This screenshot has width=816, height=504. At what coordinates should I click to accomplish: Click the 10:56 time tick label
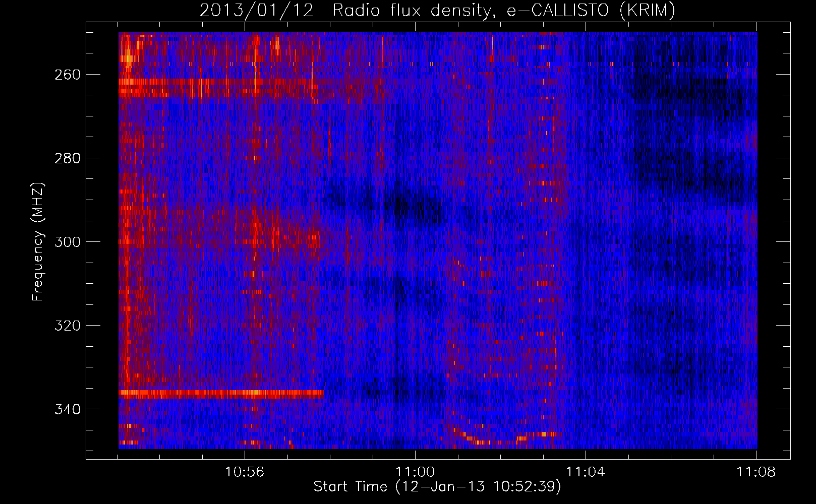click(245, 472)
